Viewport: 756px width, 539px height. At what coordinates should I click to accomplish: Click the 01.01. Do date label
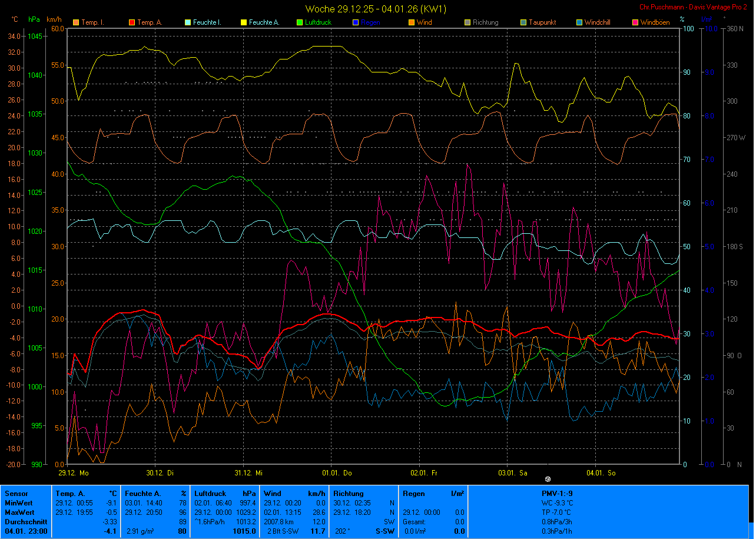click(337, 472)
